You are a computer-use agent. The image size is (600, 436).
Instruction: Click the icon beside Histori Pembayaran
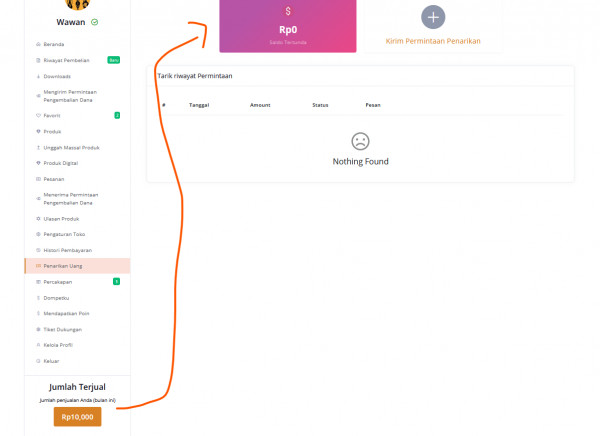[x=38, y=250]
